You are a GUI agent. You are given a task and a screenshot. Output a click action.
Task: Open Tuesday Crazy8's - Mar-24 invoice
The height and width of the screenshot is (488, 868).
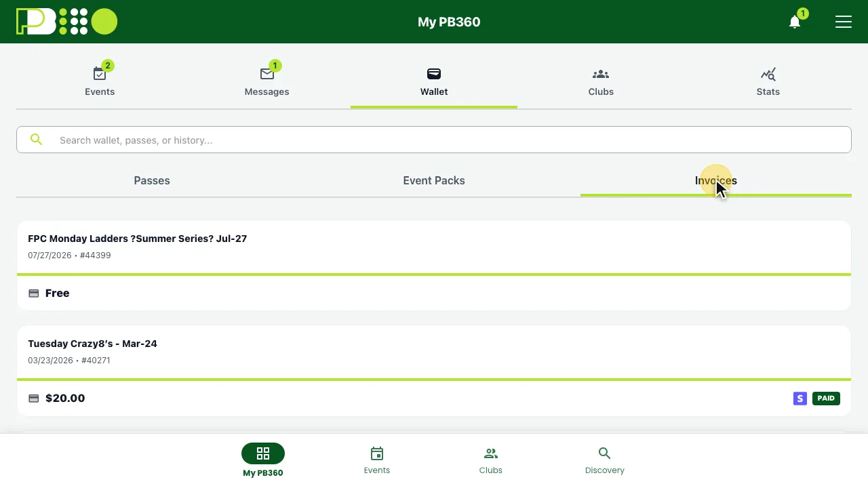pos(92,344)
